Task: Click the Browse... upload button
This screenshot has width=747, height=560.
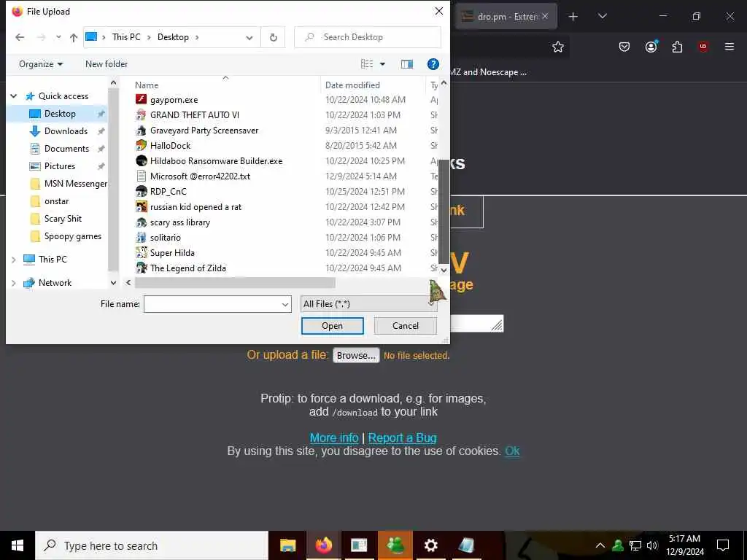Action: [356, 355]
